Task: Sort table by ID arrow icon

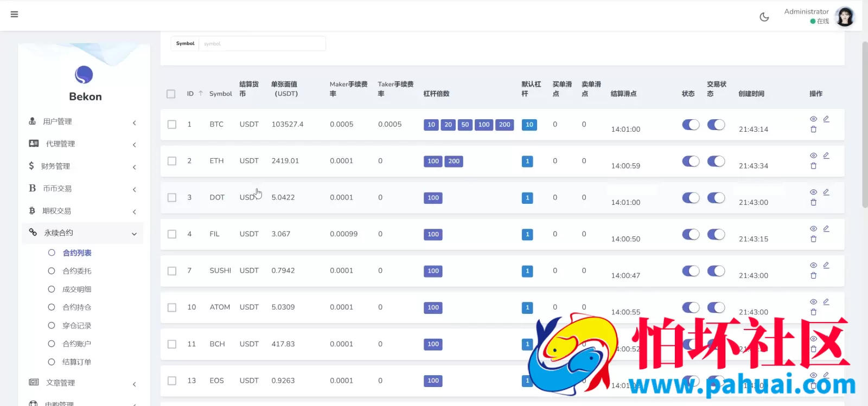Action: (201, 93)
